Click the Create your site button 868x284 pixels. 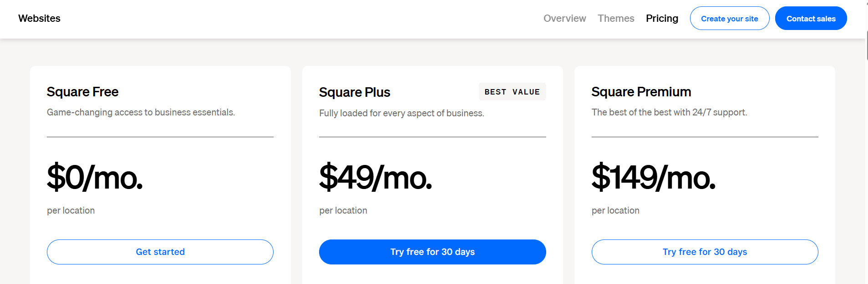tap(729, 18)
